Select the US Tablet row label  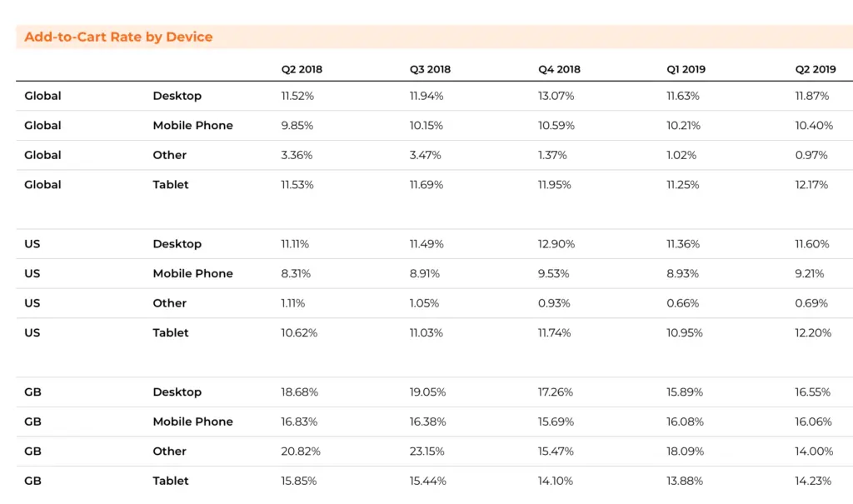170,332
